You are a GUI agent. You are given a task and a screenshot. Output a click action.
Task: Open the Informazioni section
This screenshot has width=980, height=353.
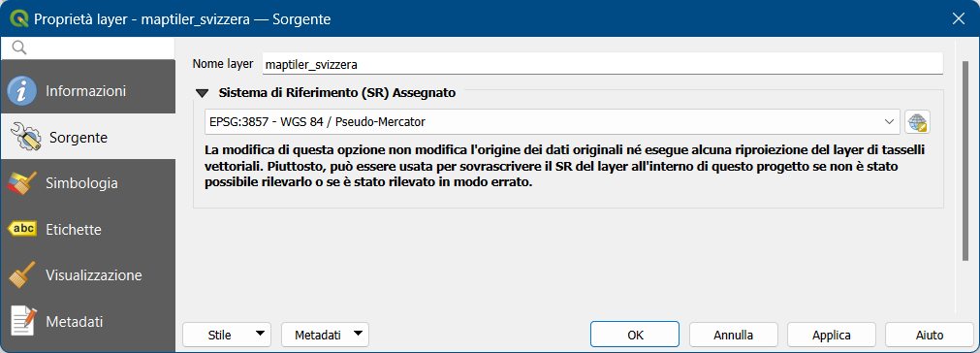pos(87,91)
